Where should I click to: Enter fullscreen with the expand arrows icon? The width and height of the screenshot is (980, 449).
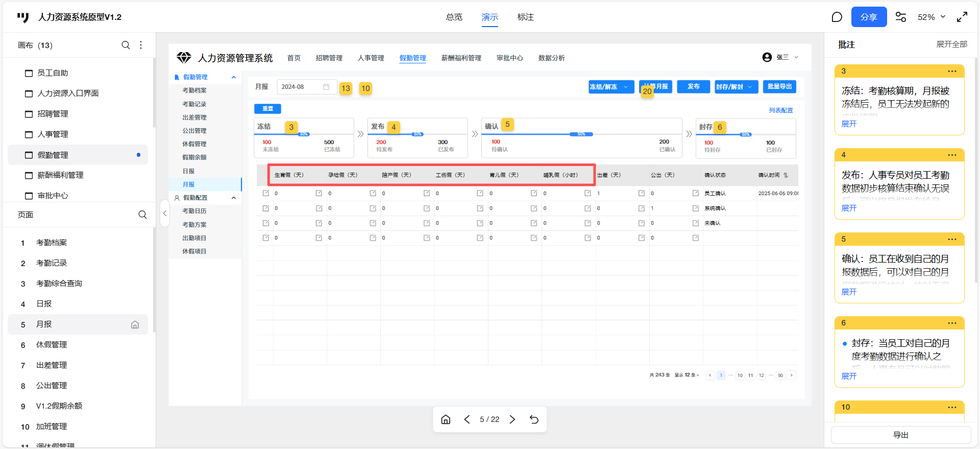962,17
